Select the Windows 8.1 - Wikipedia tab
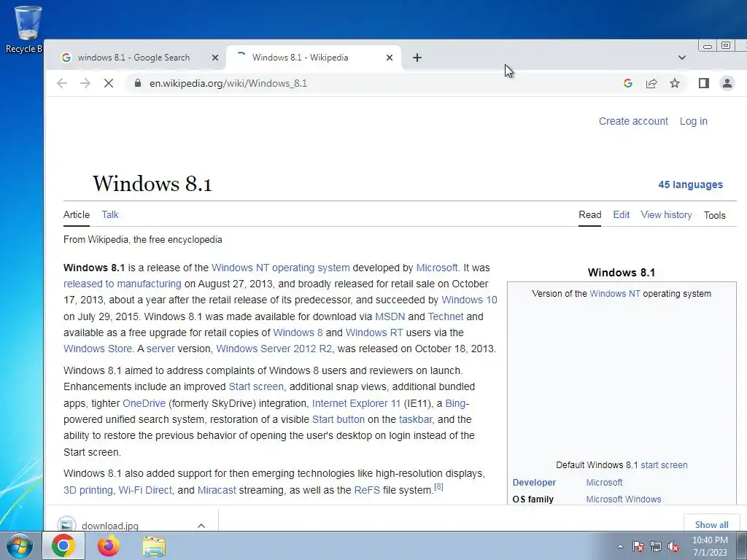The height and width of the screenshot is (560, 747). click(x=300, y=58)
